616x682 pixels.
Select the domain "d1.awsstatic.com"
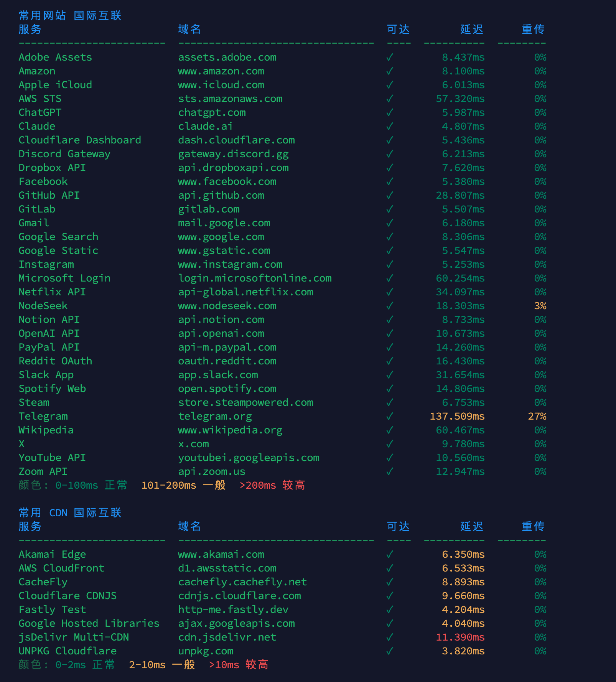point(227,568)
